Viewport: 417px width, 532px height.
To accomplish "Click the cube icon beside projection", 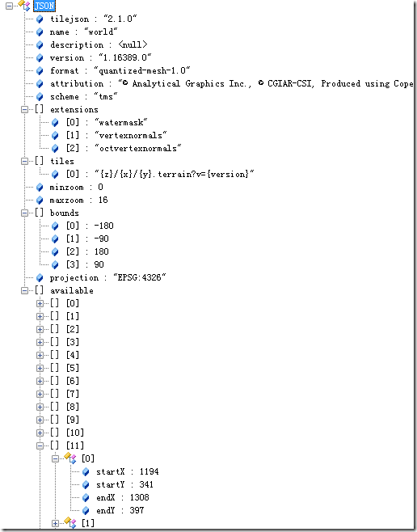I will (x=40, y=277).
